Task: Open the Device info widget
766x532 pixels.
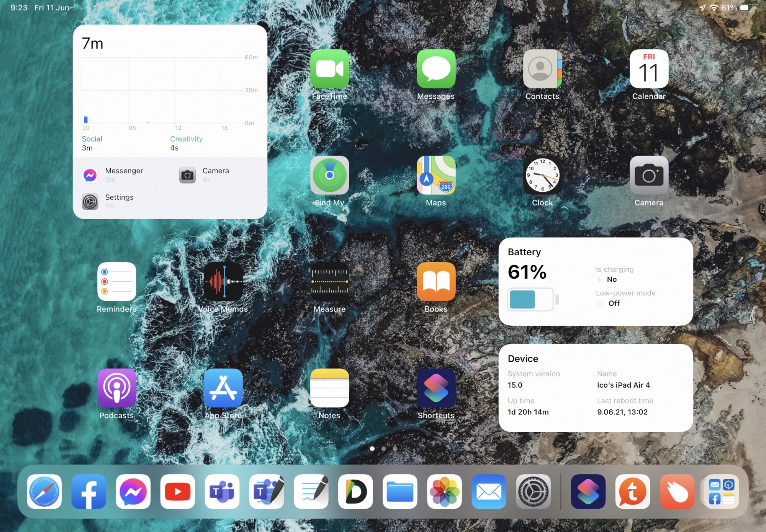Action: coord(596,388)
